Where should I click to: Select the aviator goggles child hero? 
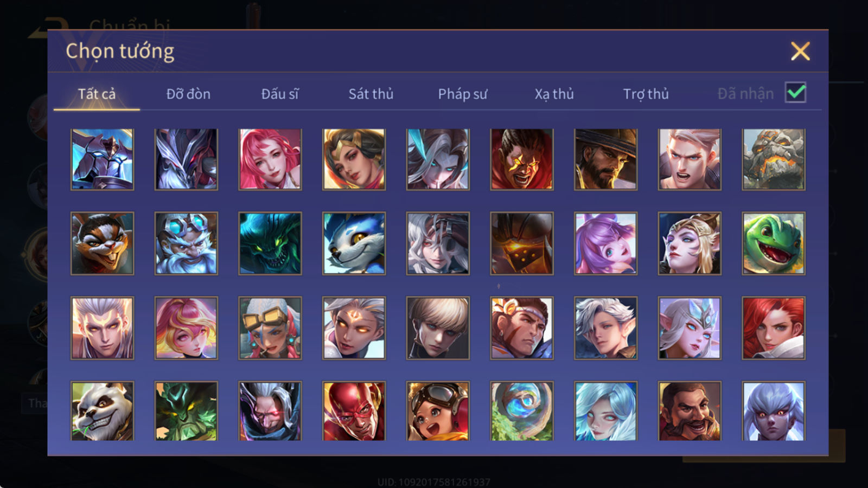(438, 411)
